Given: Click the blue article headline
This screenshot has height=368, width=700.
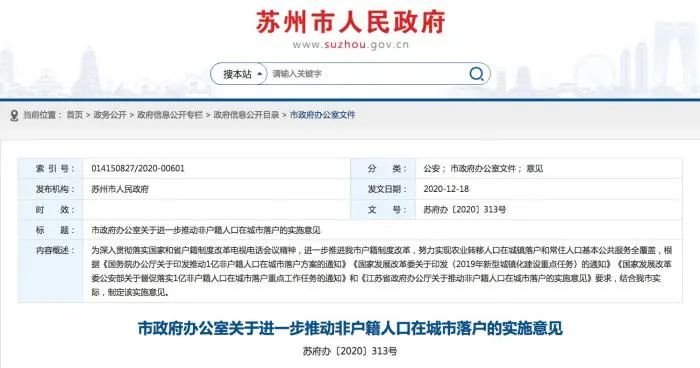Looking at the screenshot, I should pos(350,328).
